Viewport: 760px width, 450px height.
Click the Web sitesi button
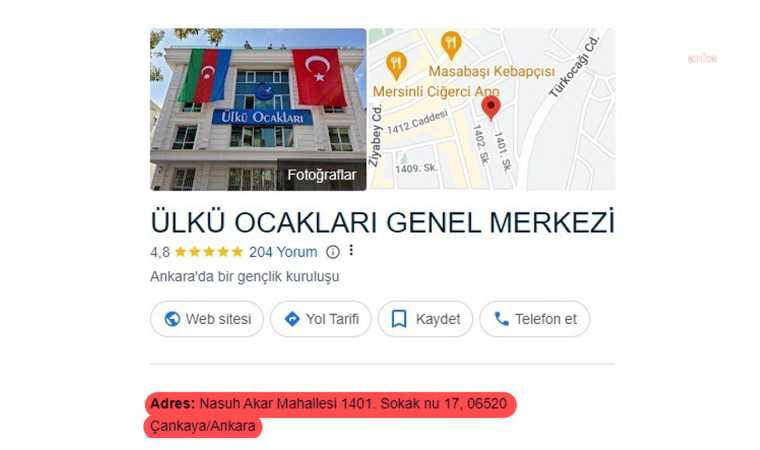coord(207,319)
